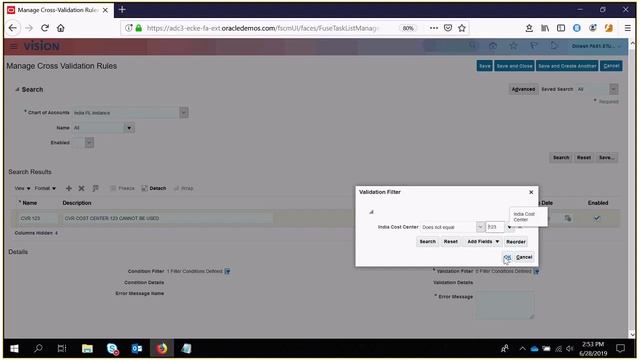640x360 pixels.
Task: Open the Enabled dropdown
Action: [x=89, y=142]
